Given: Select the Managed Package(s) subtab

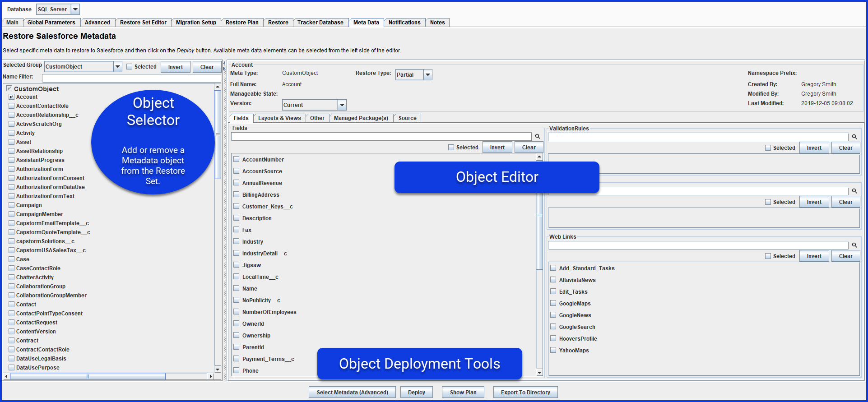Looking at the screenshot, I should pos(361,118).
